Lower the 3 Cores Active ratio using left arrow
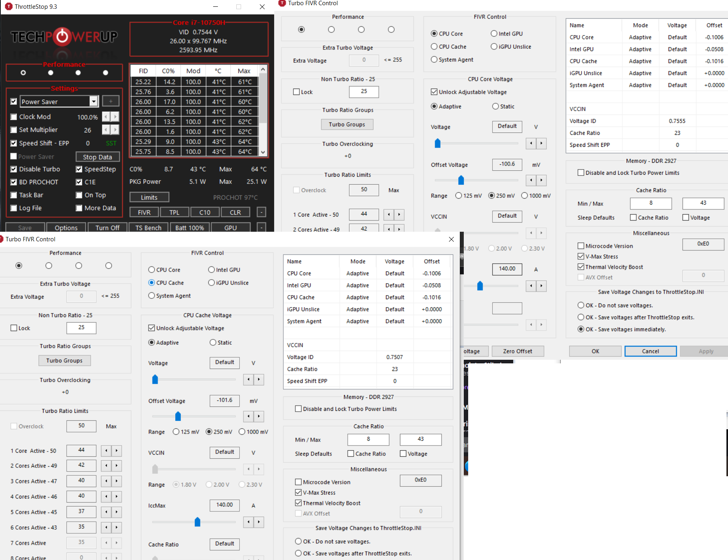 click(106, 481)
